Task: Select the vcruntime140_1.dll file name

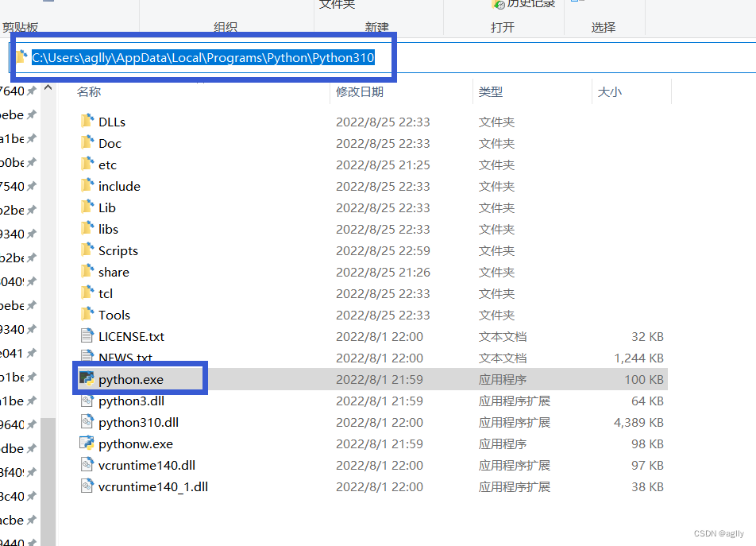Action: click(x=152, y=487)
